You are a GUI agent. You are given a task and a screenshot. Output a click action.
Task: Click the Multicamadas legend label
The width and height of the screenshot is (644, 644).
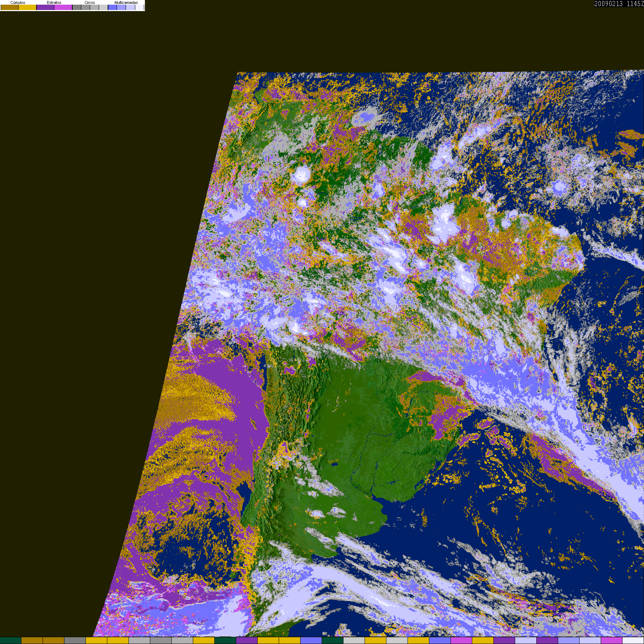coord(126,3)
